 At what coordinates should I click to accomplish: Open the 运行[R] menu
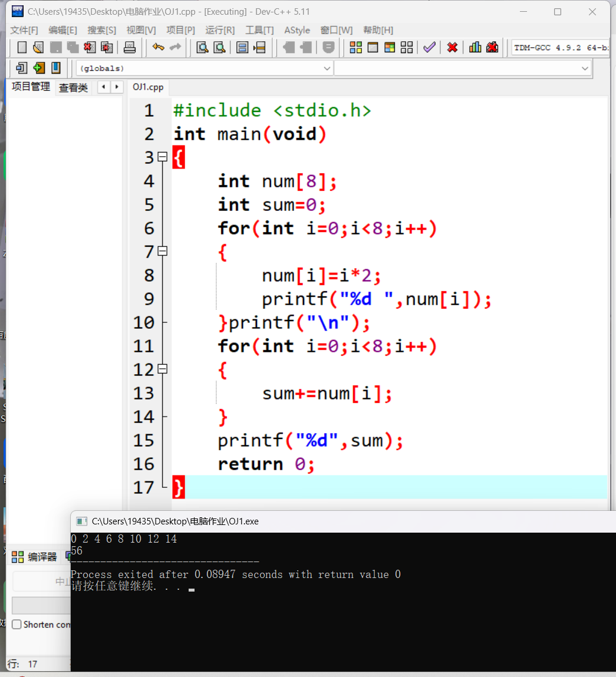[x=220, y=30]
